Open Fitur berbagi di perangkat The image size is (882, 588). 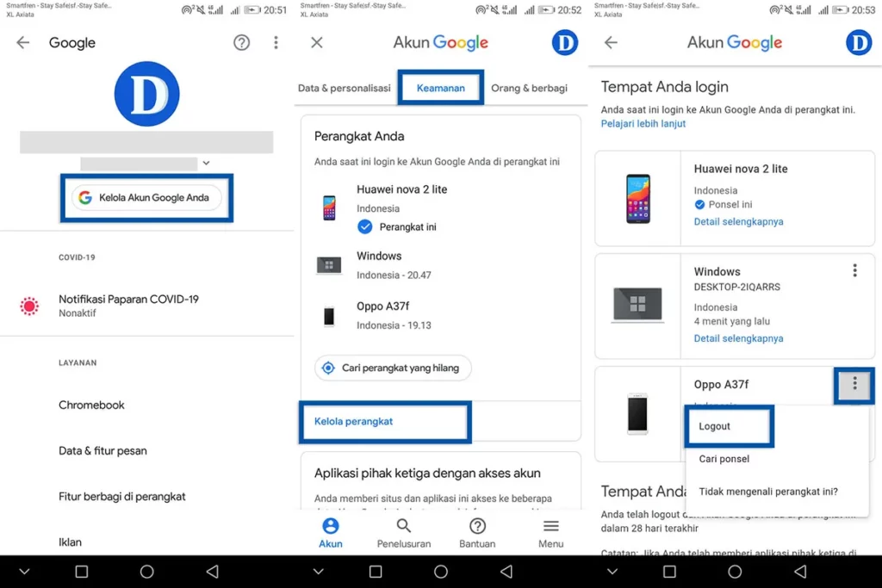[x=122, y=497]
